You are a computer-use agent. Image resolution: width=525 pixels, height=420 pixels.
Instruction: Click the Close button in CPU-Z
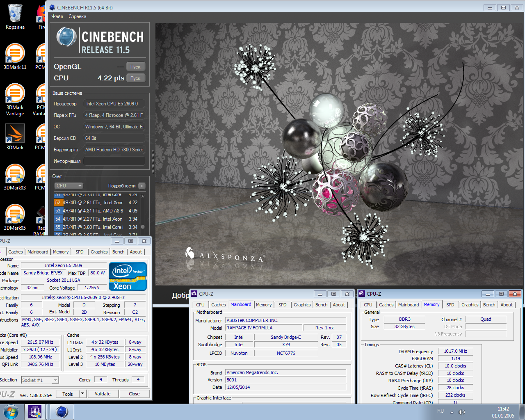134,394
